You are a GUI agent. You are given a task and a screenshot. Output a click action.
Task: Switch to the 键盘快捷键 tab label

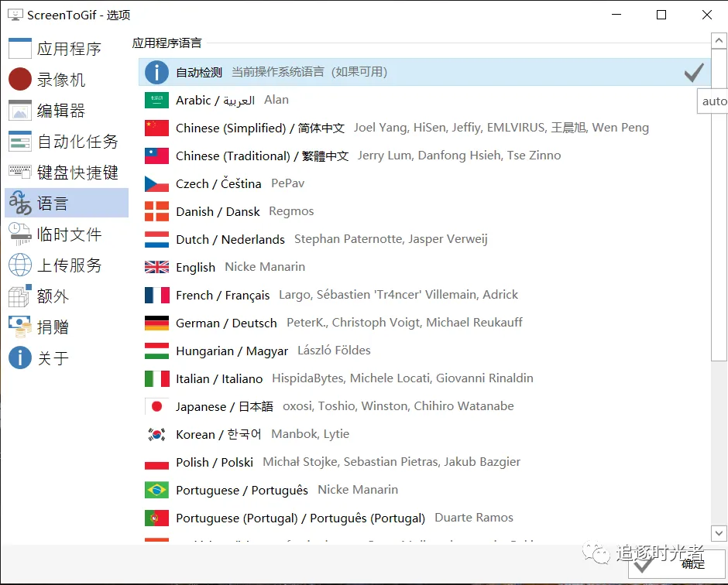77,173
